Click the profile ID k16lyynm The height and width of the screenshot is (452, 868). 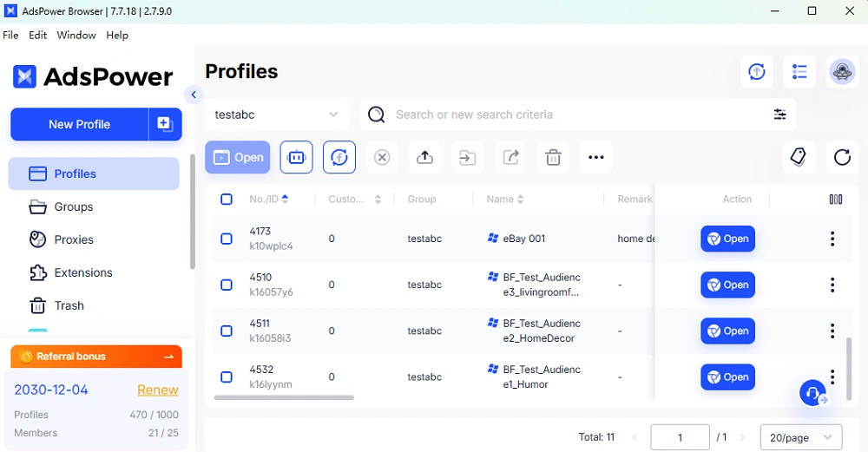(x=271, y=384)
